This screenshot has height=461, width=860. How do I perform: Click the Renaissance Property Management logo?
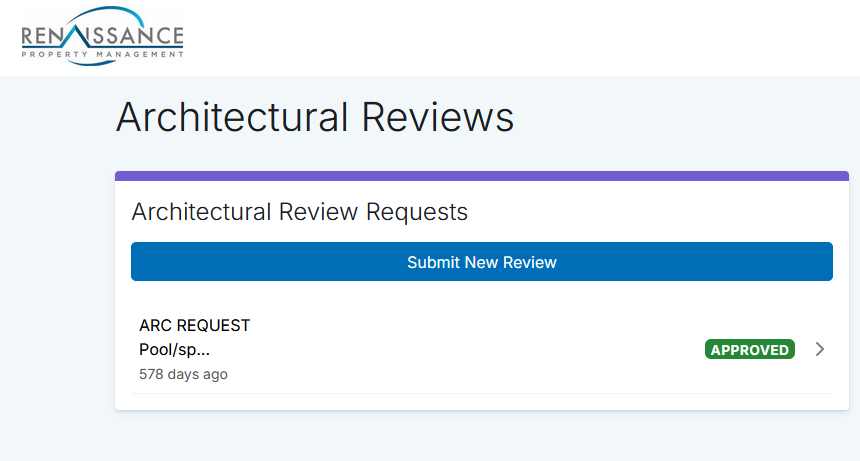click(103, 36)
